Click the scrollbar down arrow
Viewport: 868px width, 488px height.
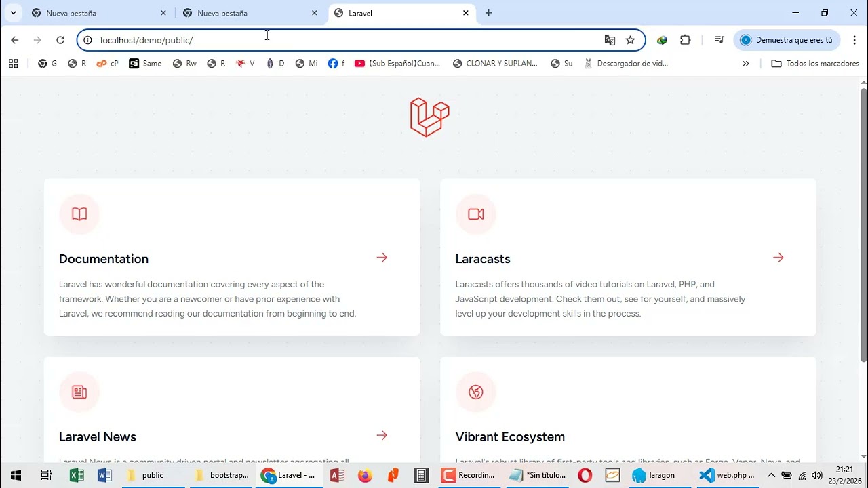tap(863, 456)
